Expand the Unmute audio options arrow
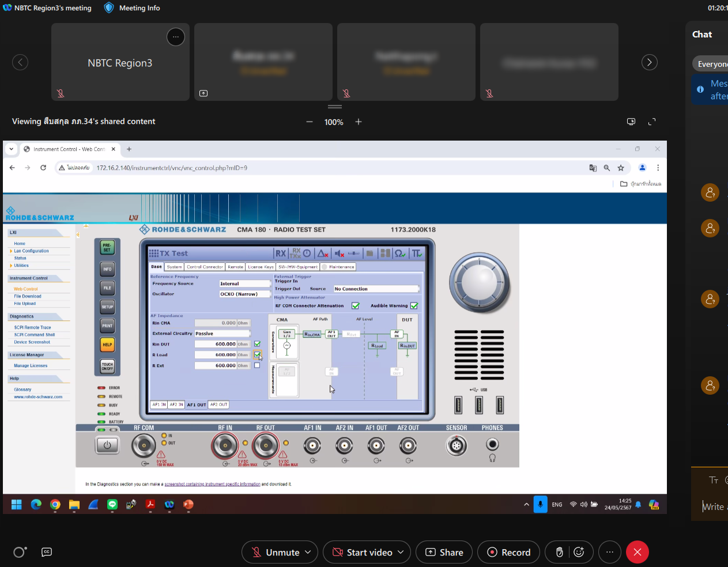The image size is (728, 567). click(x=308, y=552)
